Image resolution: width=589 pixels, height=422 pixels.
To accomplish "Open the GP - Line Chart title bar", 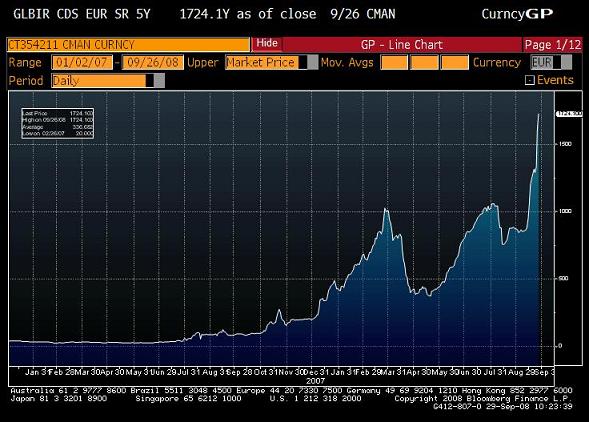I will [x=402, y=45].
